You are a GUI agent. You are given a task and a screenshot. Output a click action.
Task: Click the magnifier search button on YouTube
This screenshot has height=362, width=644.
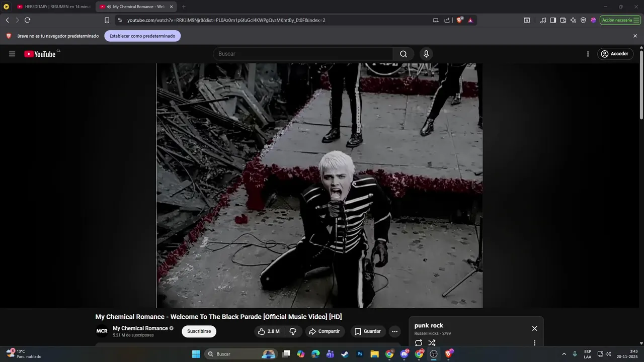[404, 54]
